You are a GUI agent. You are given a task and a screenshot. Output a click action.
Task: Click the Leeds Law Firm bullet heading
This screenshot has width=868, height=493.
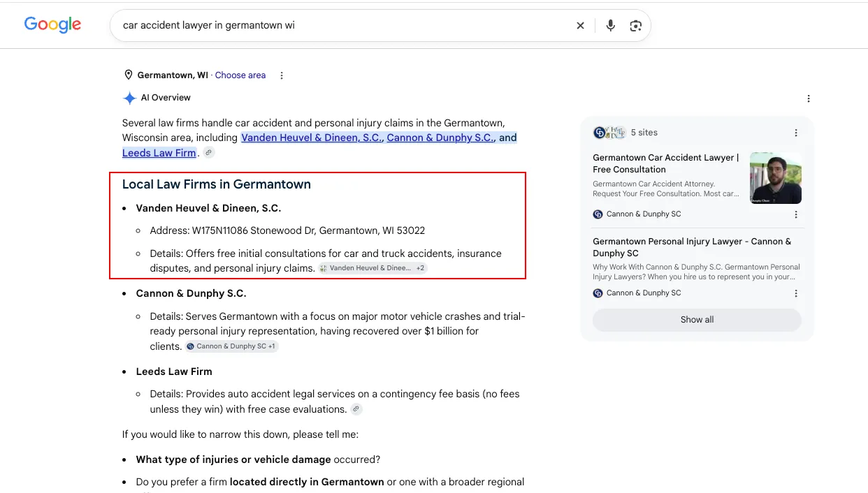coord(174,371)
